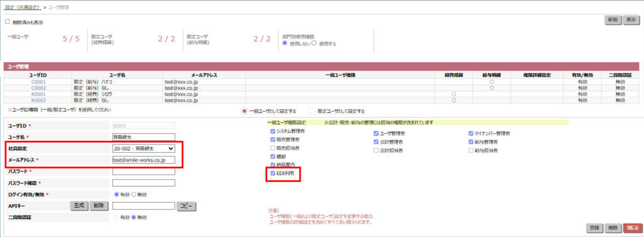Image resolution: width=644 pixels, height=238 pixels.
Task: Toggle the ユーザ管理者 checkbox
Action: 376,133
